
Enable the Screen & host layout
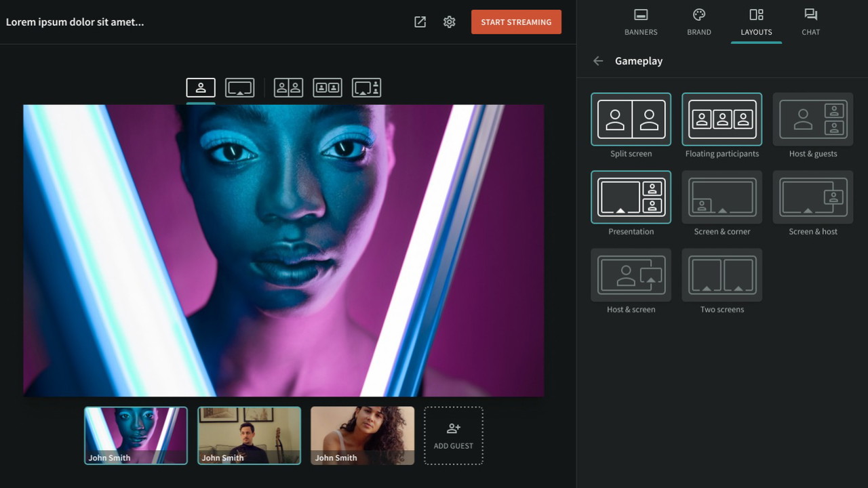(813, 197)
